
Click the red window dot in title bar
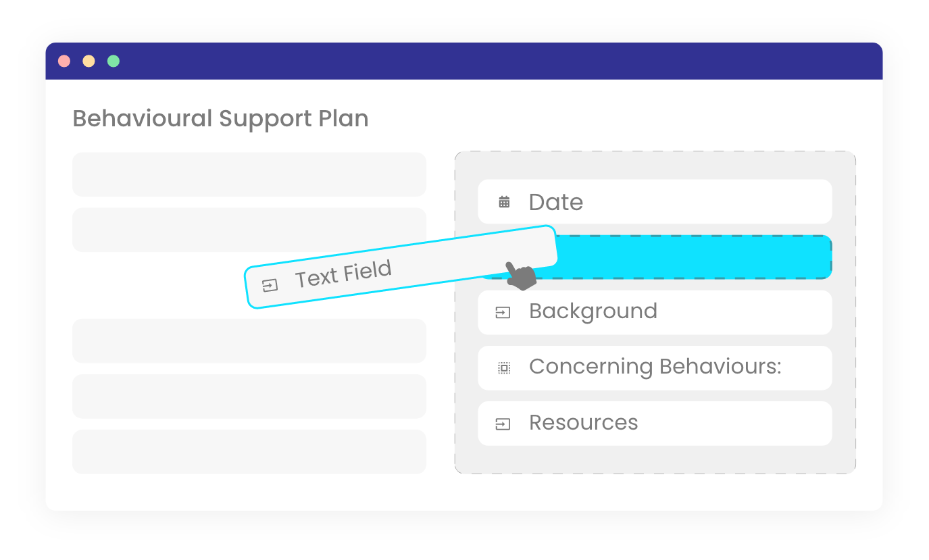tap(64, 61)
